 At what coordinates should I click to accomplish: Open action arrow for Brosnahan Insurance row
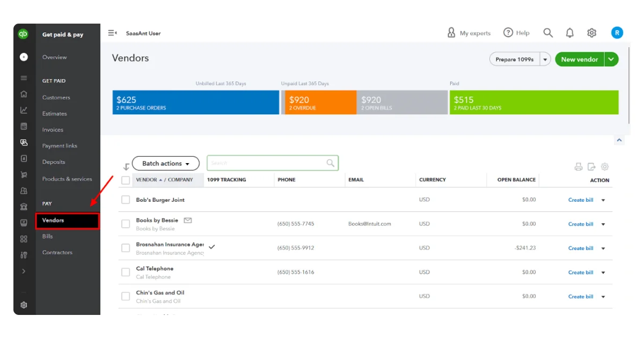pos(603,248)
